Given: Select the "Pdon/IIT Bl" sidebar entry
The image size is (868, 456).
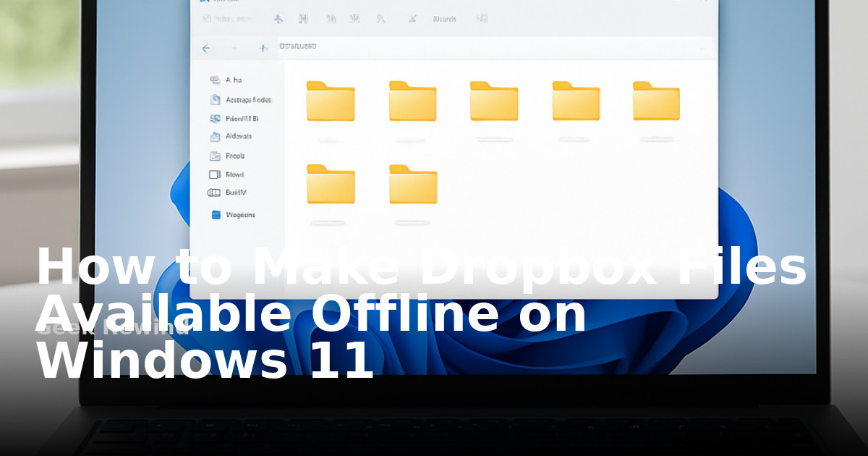Looking at the screenshot, I should [234, 118].
